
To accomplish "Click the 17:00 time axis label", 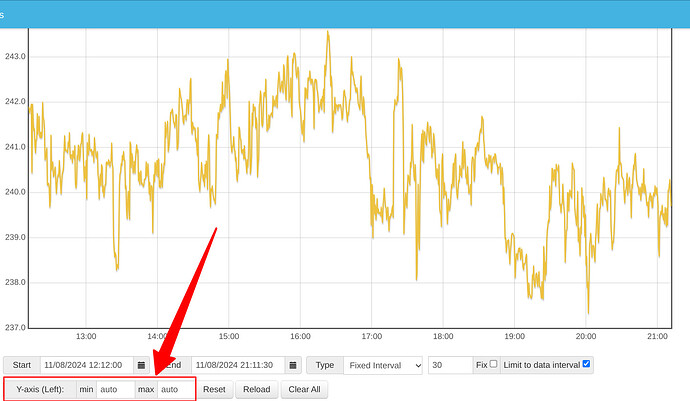I will [x=372, y=336].
